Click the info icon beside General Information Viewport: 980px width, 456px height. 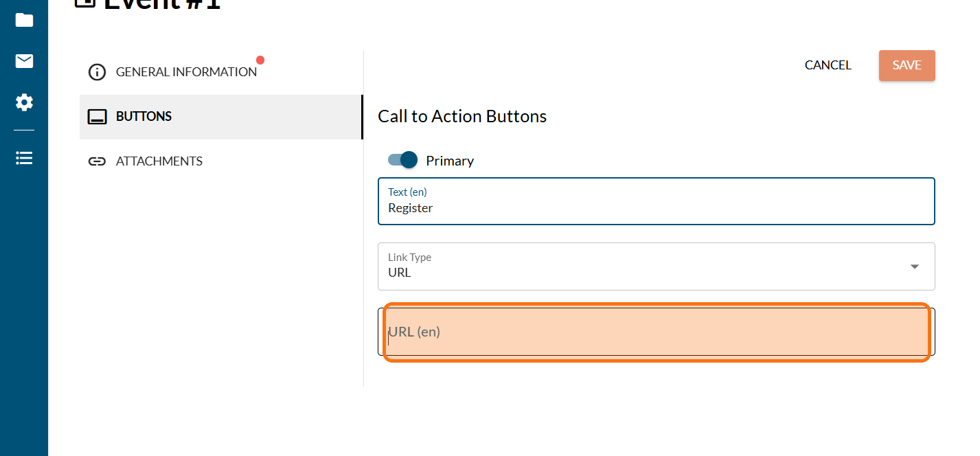(x=98, y=72)
